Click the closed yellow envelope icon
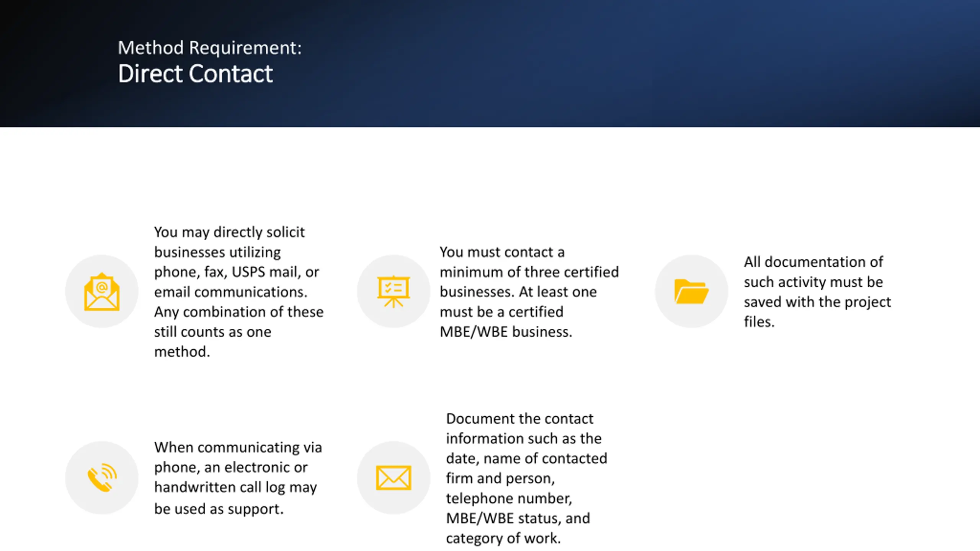This screenshot has height=551, width=980. point(394,478)
